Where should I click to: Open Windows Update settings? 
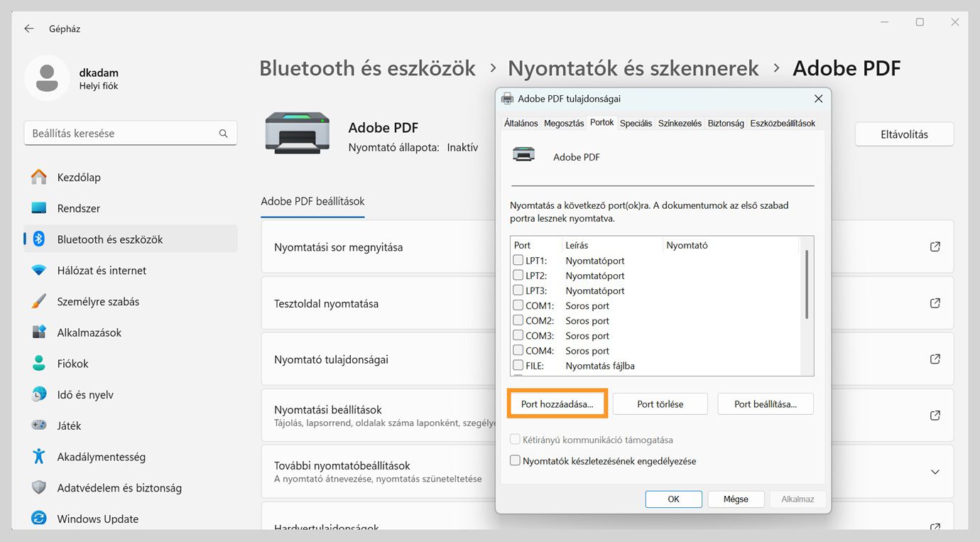(x=98, y=519)
